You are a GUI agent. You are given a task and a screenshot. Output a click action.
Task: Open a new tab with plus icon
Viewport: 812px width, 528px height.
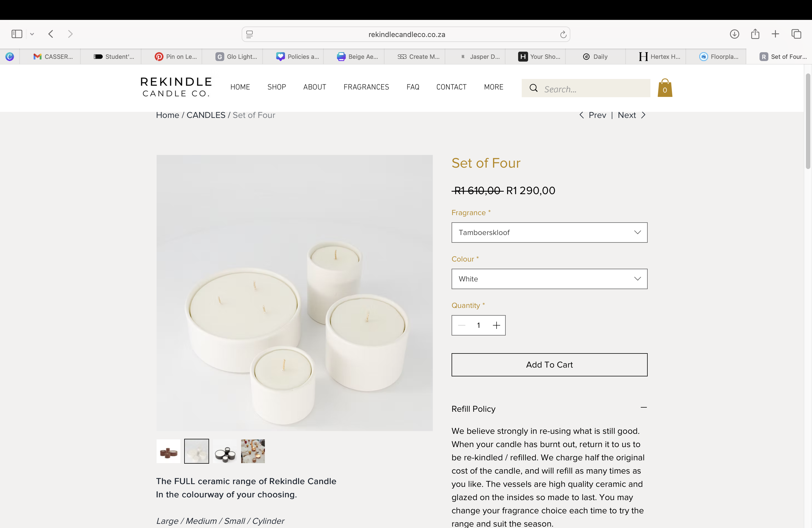(x=775, y=34)
